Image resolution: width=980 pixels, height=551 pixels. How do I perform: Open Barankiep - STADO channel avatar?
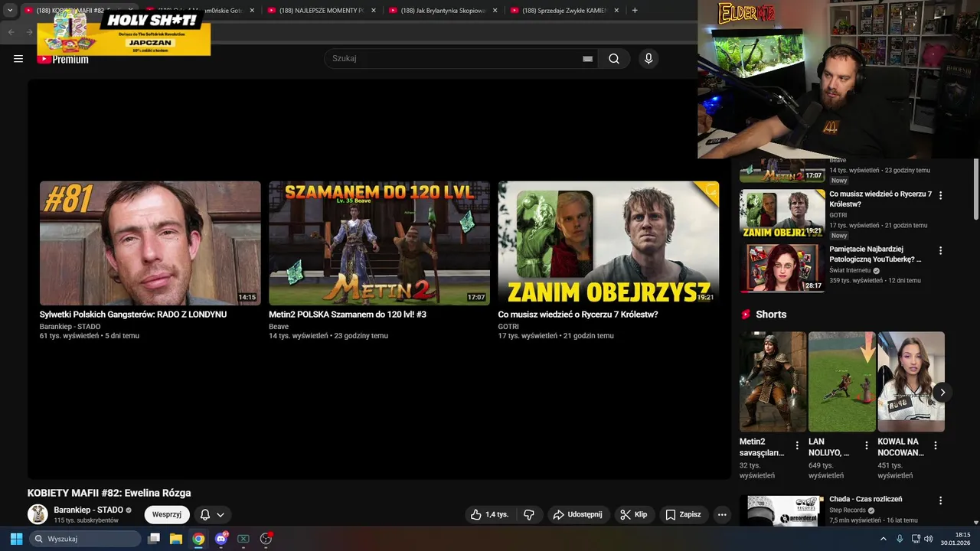tap(38, 514)
